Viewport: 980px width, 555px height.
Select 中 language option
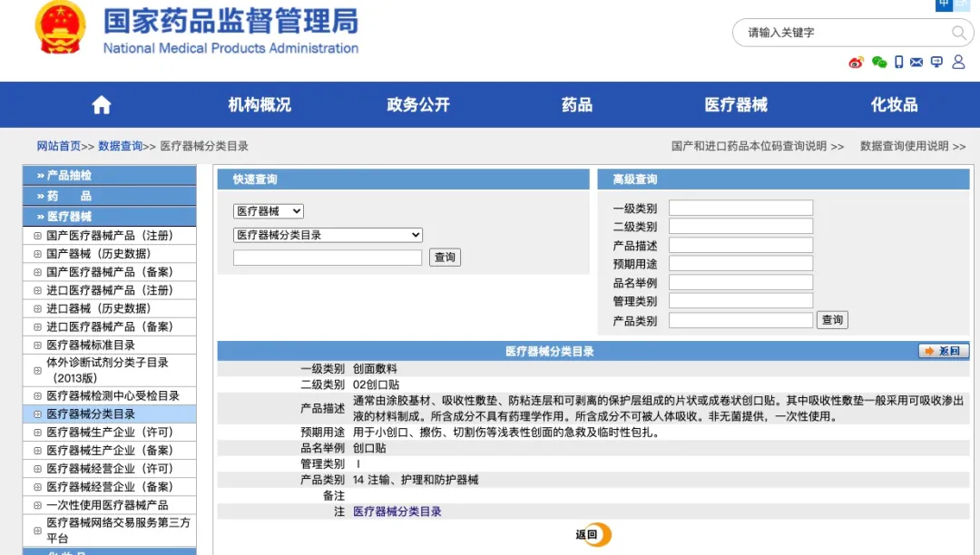944,5
